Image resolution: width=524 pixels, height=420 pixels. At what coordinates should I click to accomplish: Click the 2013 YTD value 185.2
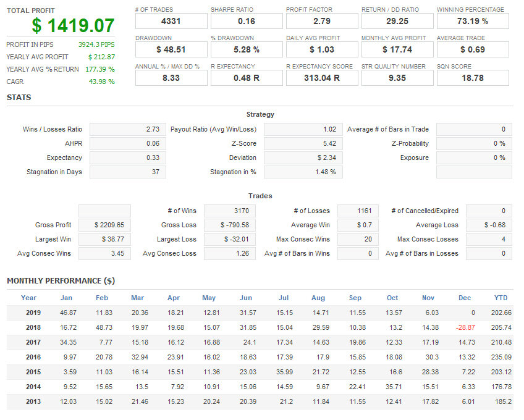(503, 401)
